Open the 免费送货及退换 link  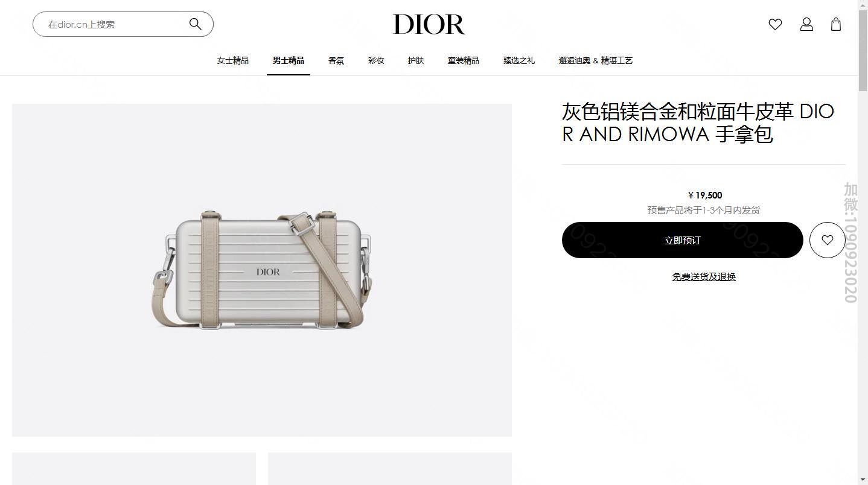704,277
